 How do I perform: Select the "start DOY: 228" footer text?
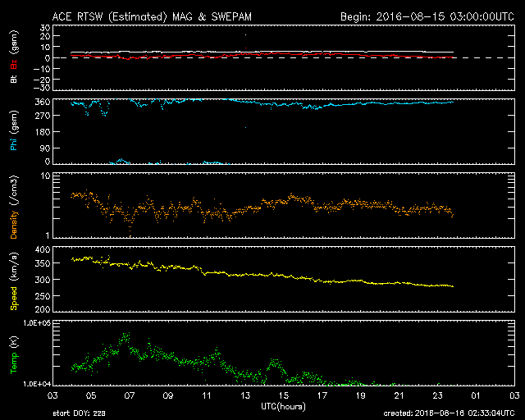click(x=79, y=413)
